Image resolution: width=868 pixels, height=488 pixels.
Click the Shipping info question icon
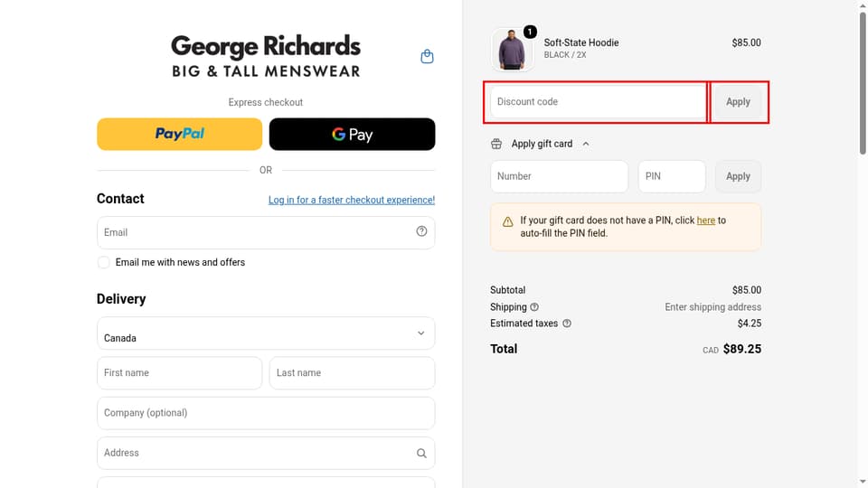pos(534,307)
